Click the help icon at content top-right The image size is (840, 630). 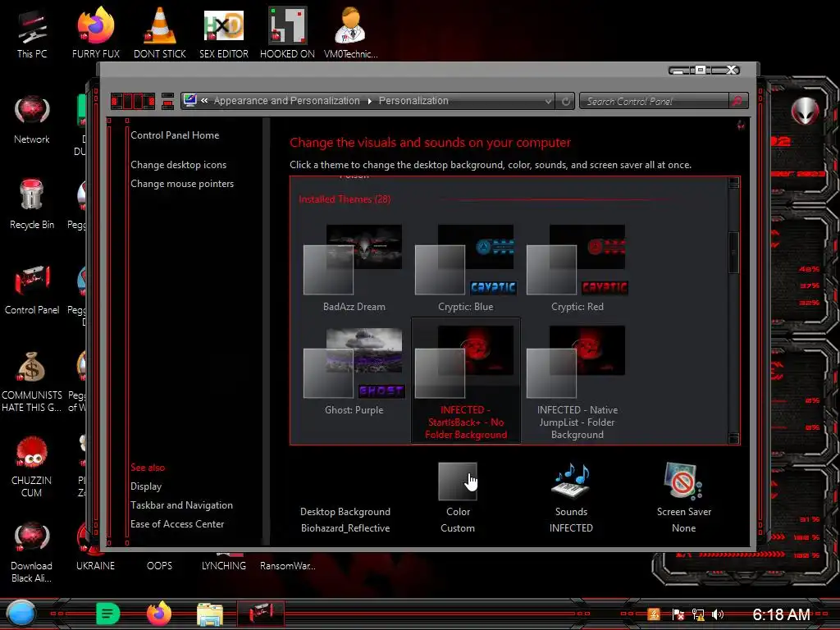741,126
